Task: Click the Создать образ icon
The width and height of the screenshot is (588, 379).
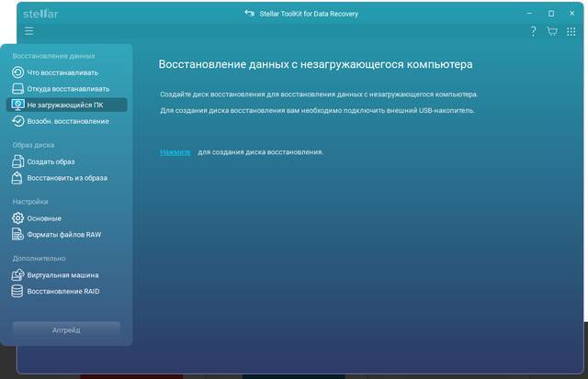Action: click(x=17, y=162)
